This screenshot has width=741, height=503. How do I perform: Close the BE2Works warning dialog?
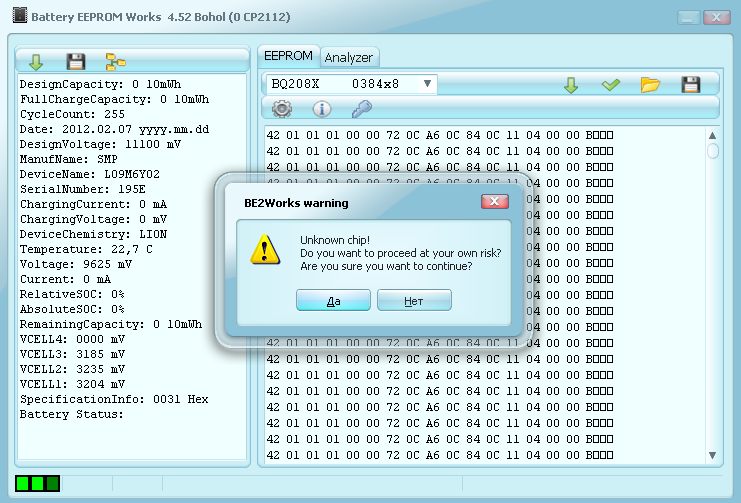(x=495, y=202)
